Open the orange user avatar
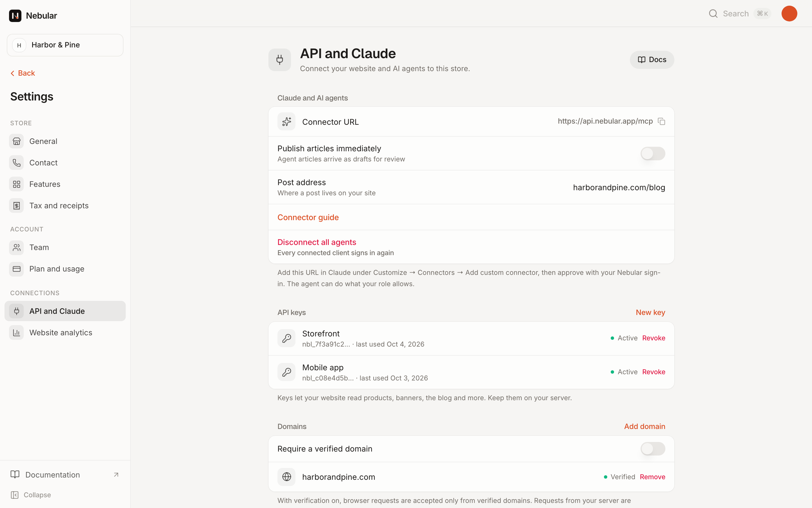 click(789, 14)
